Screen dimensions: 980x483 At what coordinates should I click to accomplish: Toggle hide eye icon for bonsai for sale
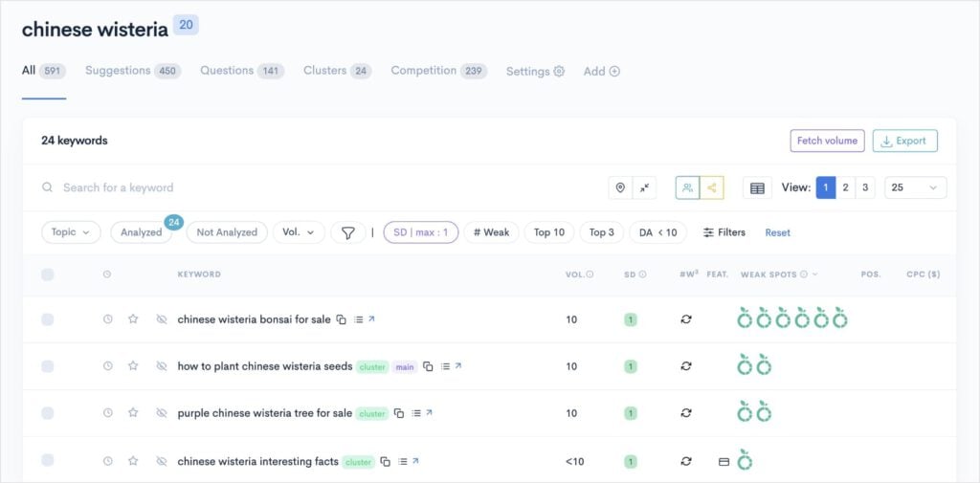pos(161,319)
